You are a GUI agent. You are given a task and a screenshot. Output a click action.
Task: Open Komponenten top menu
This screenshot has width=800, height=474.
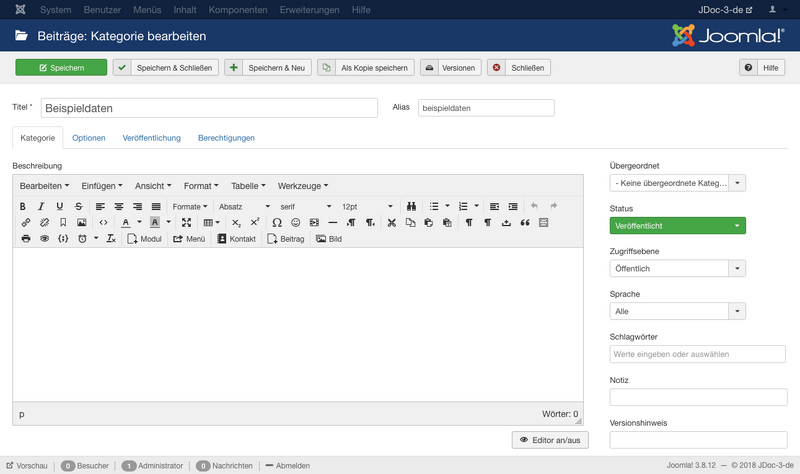(238, 10)
